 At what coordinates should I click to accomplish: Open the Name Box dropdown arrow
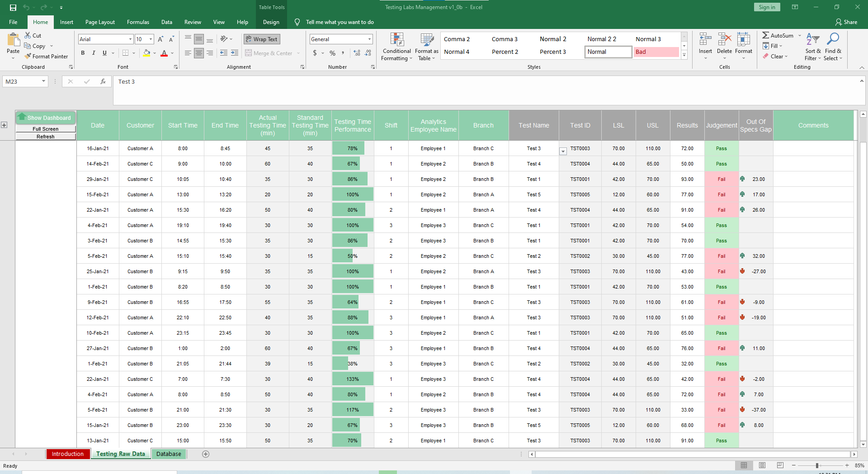point(43,82)
